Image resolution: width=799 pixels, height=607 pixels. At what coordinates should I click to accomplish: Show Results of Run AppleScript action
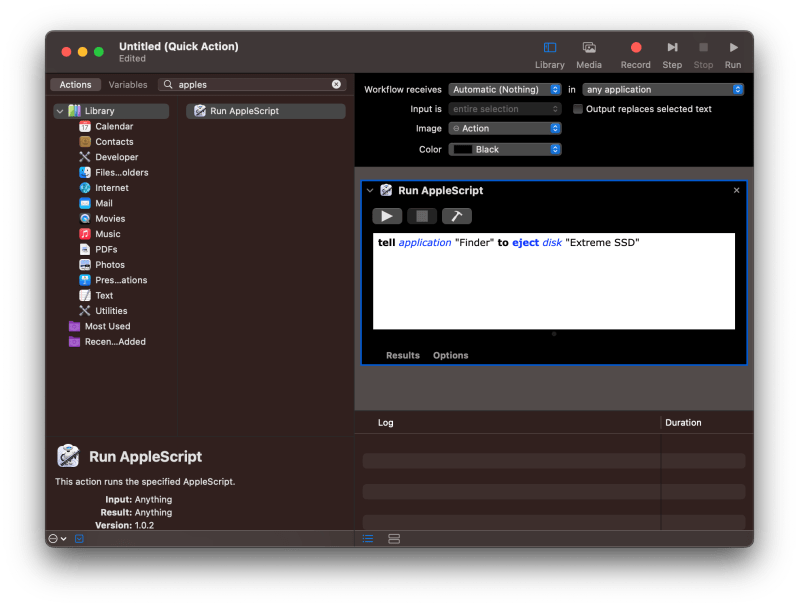(403, 355)
